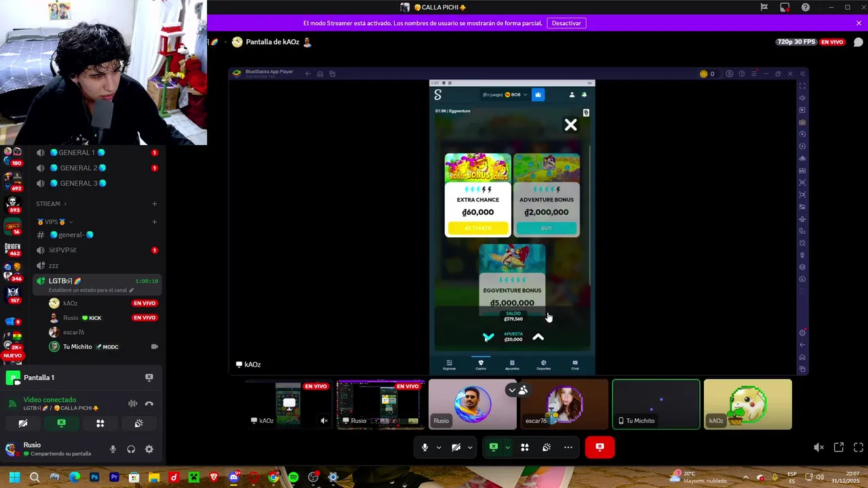Open soundboard button in call bar
The image size is (868, 488).
coord(547,447)
